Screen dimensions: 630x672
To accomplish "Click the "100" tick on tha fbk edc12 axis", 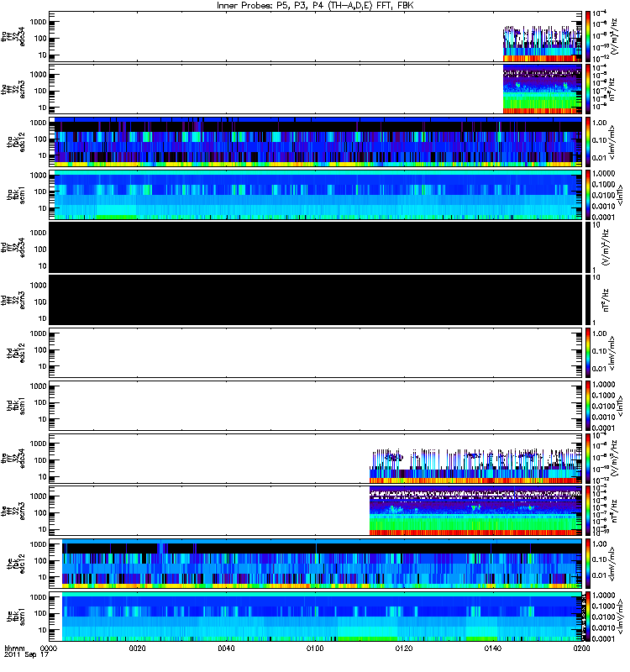I will tap(40, 139).
